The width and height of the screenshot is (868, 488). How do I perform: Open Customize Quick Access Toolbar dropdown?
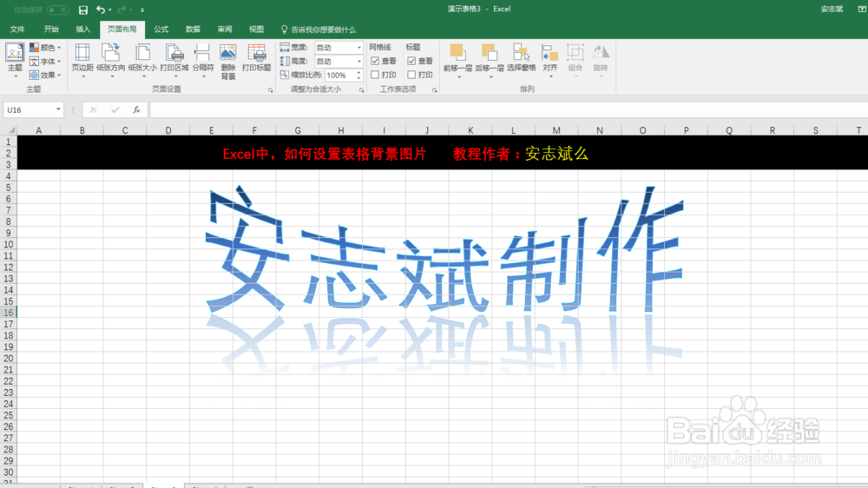[x=142, y=10]
